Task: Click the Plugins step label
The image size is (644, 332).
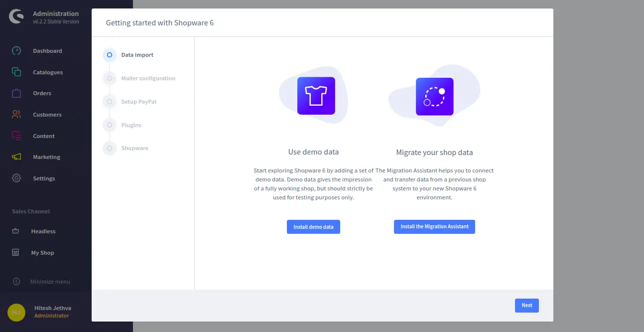Action: (131, 125)
